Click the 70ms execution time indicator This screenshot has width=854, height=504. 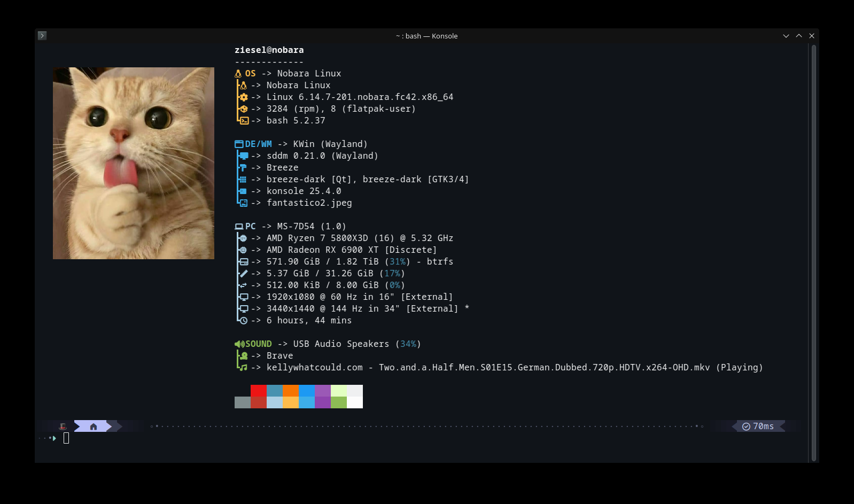pyautogui.click(x=758, y=427)
